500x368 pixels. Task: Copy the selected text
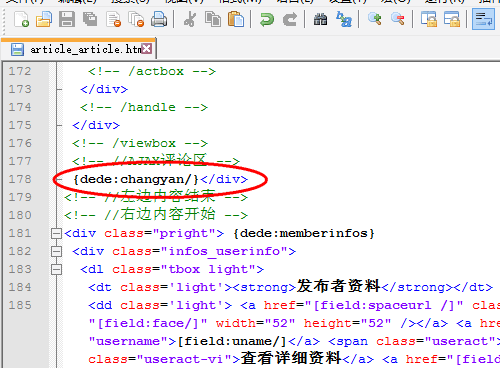point(213,19)
